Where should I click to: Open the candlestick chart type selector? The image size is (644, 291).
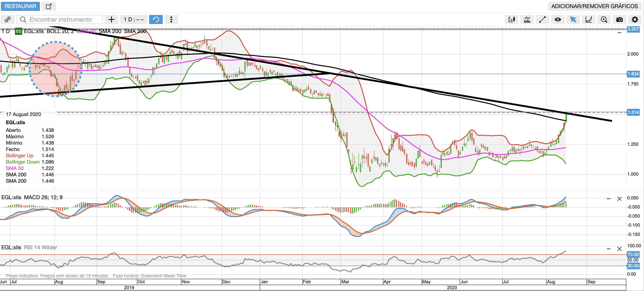(x=511, y=19)
